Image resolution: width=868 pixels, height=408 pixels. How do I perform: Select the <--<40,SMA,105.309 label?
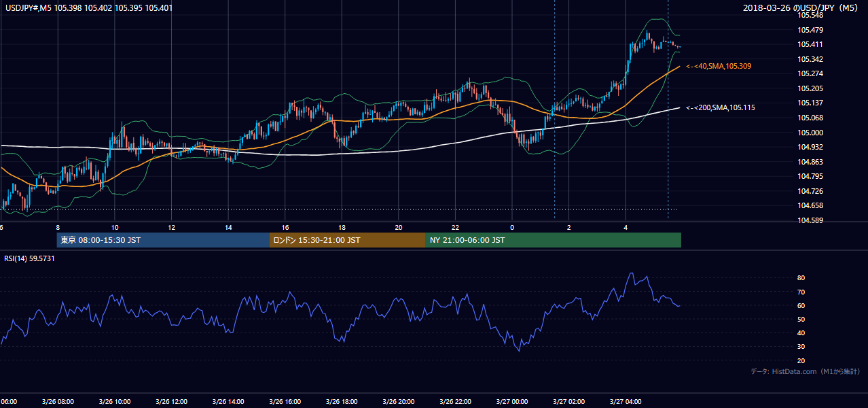pyautogui.click(x=719, y=66)
